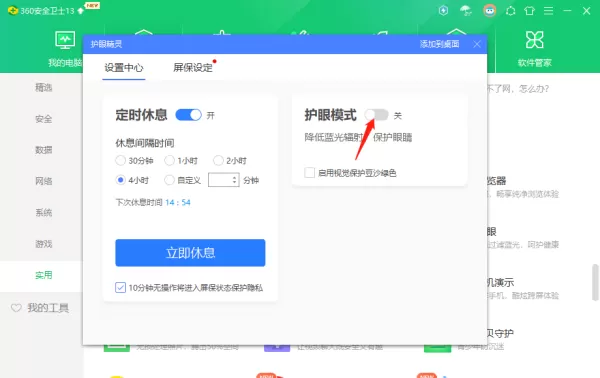Open the 系统 sidebar category

43,213
